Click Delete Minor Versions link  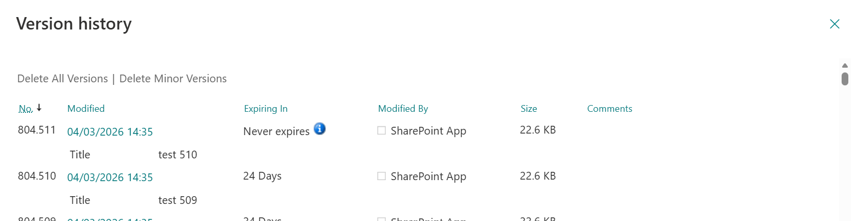pyautogui.click(x=173, y=79)
